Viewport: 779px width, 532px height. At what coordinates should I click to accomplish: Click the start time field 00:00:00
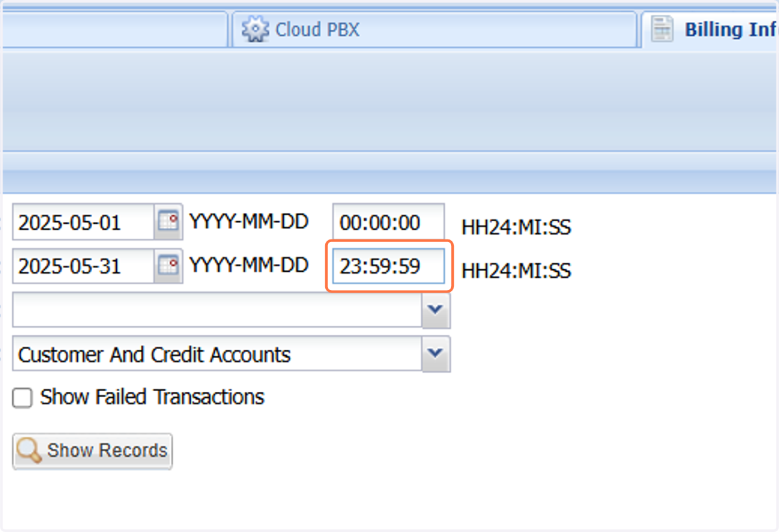pyautogui.click(x=388, y=222)
